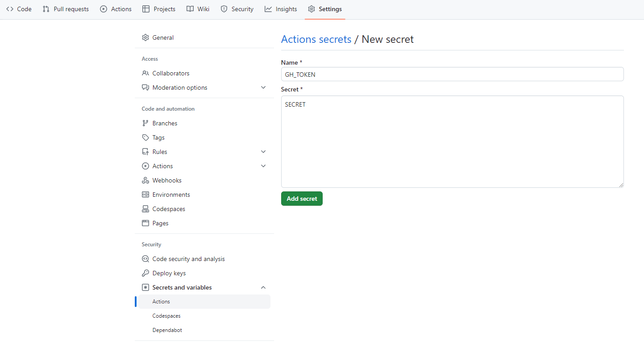Click the Secrets and variables label
Screen dimensions: 644x344
(x=182, y=287)
